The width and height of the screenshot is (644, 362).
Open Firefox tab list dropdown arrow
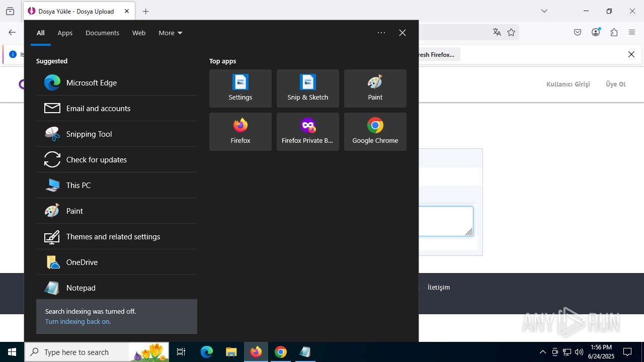click(x=544, y=11)
